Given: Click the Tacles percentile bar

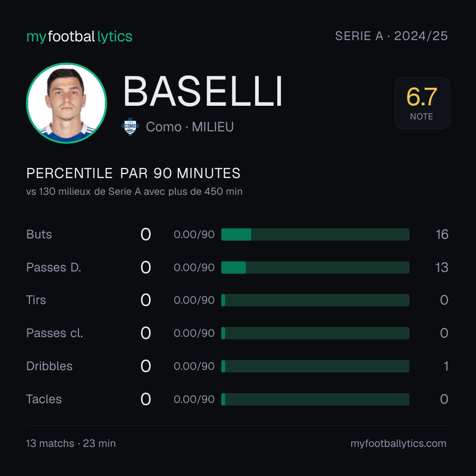Looking at the screenshot, I should (x=315, y=399).
